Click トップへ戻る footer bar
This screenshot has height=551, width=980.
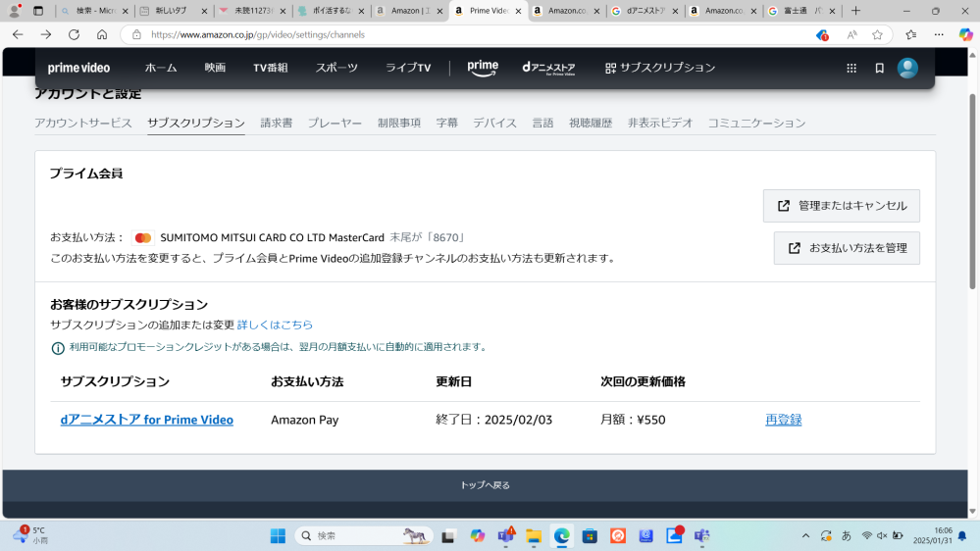(485, 485)
